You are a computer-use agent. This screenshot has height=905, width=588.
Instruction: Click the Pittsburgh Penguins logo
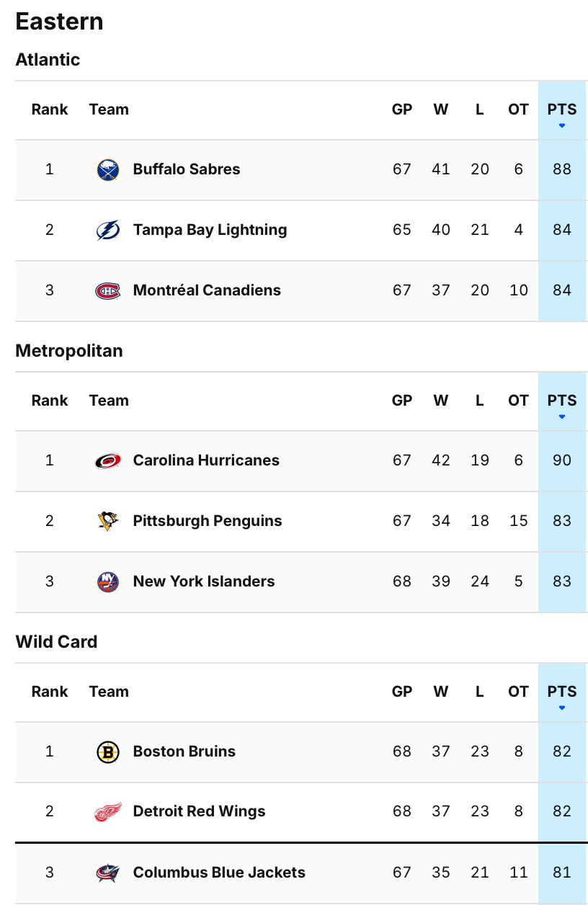pyautogui.click(x=108, y=521)
